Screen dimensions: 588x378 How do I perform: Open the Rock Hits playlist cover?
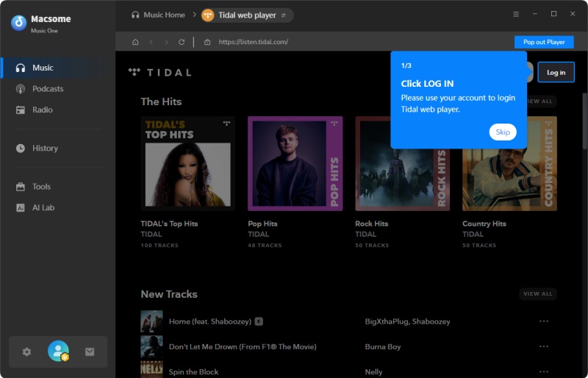(x=402, y=164)
